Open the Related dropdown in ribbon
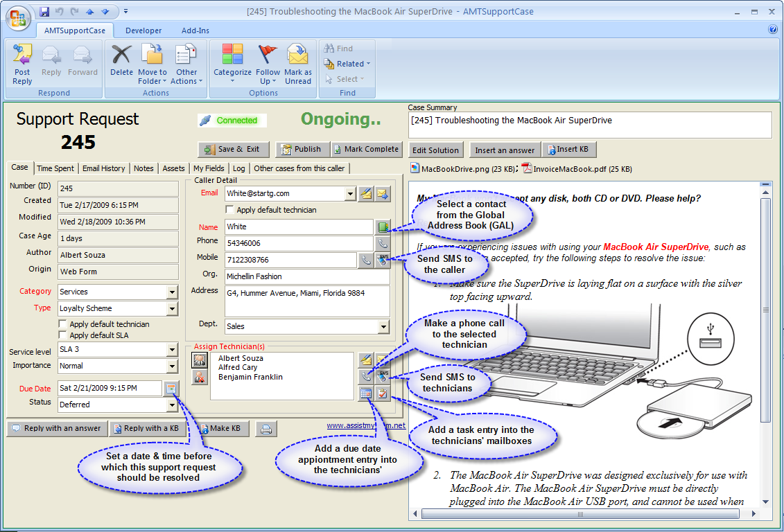784x532 pixels. (347, 64)
